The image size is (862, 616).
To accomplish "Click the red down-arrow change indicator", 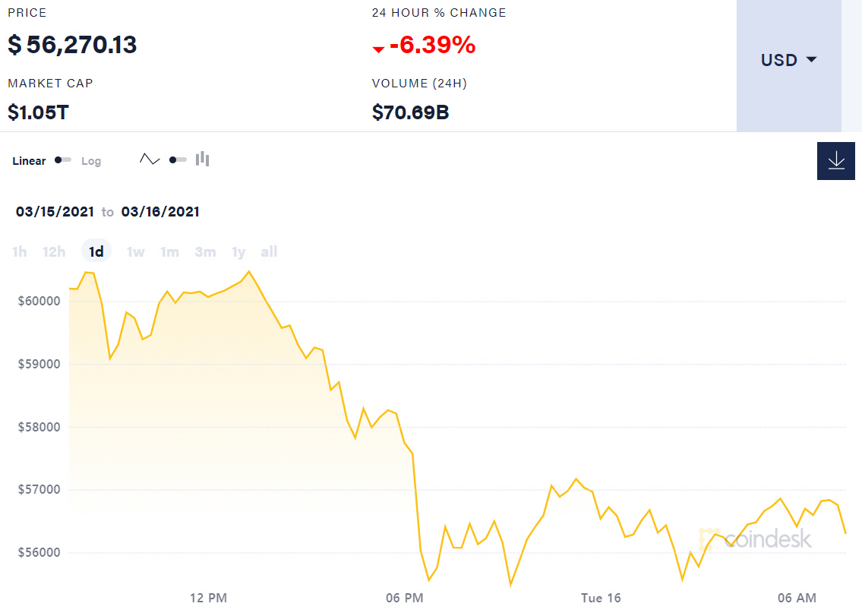I will pos(378,49).
